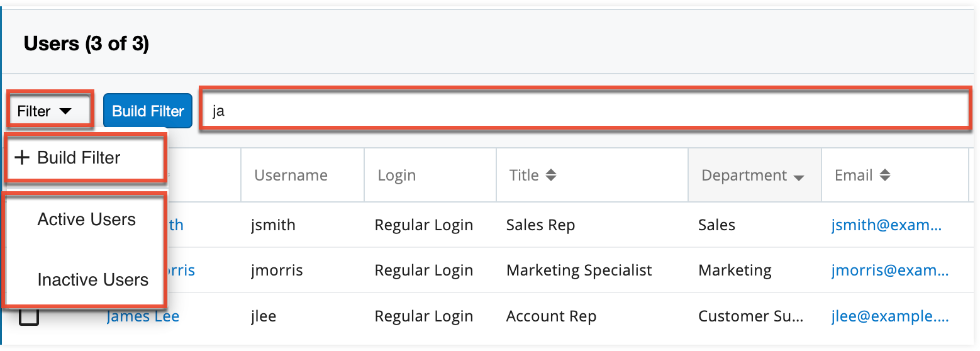Click the blue Build Filter button

[148, 111]
